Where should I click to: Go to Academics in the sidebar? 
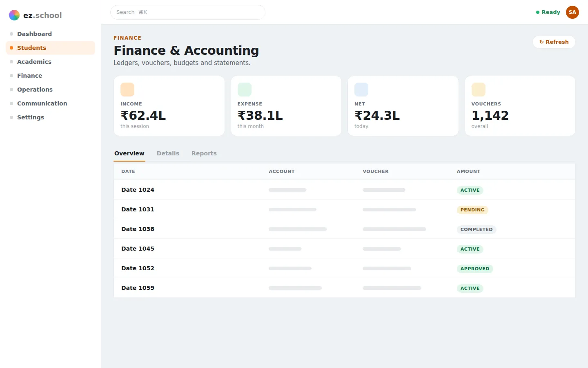51,62
